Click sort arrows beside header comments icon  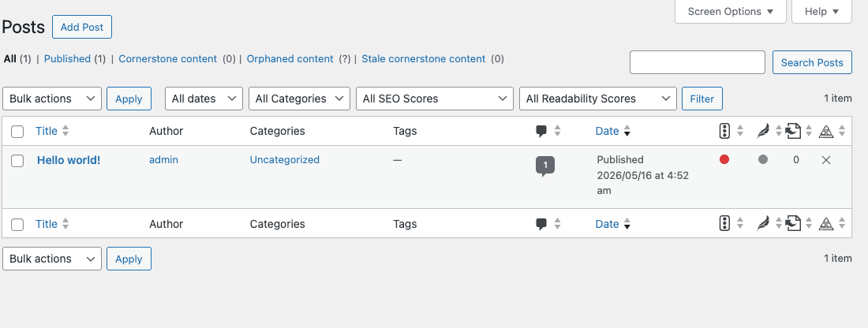click(557, 131)
